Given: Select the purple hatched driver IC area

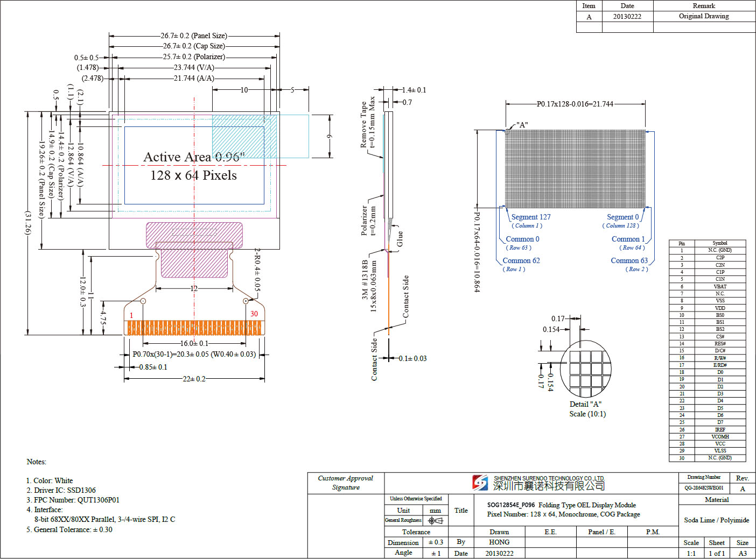Looking at the screenshot, I should 194,249.
